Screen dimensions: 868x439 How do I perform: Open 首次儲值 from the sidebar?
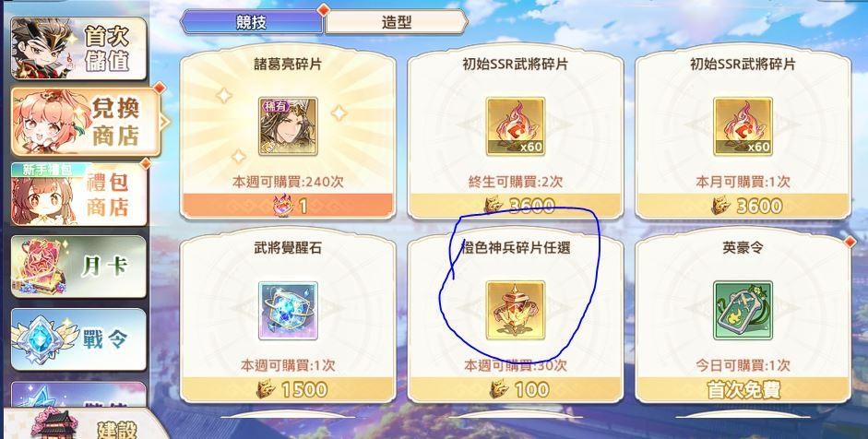(x=78, y=48)
